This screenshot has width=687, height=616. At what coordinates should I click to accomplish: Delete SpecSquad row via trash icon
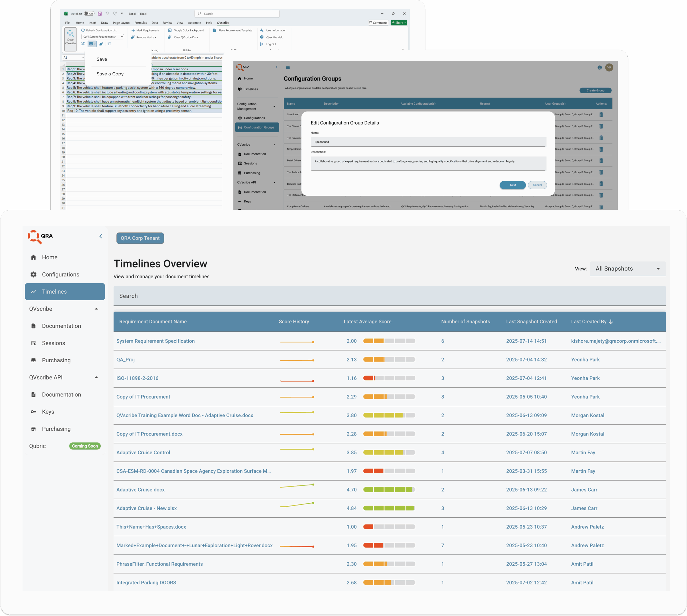click(x=601, y=115)
